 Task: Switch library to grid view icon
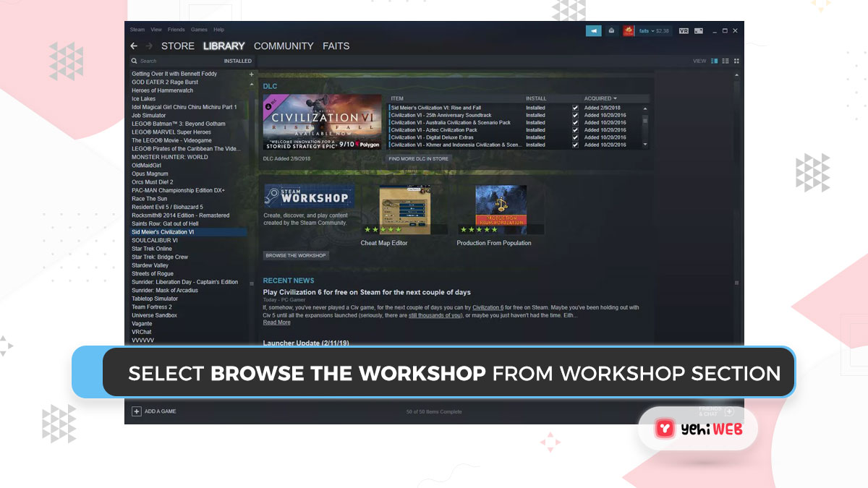tap(736, 61)
